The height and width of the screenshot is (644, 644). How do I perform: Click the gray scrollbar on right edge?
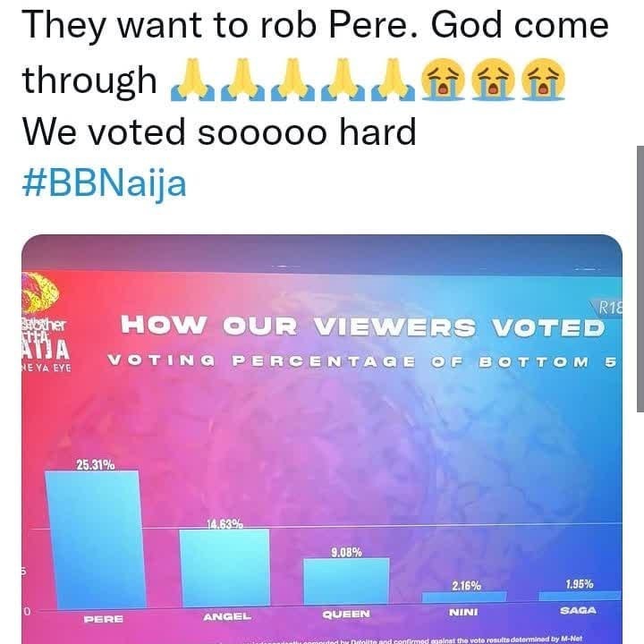point(640,278)
